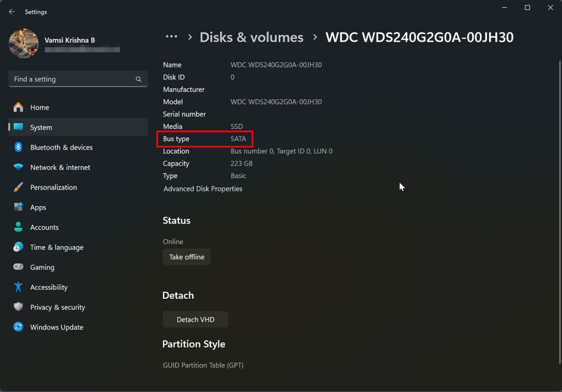The width and height of the screenshot is (562, 392).
Task: Click the Time & language globe icon
Action: pos(18,247)
